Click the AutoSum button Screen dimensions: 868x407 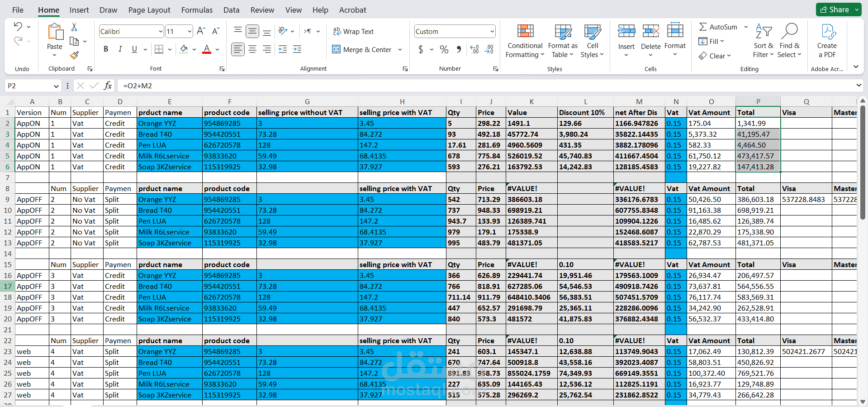point(718,27)
